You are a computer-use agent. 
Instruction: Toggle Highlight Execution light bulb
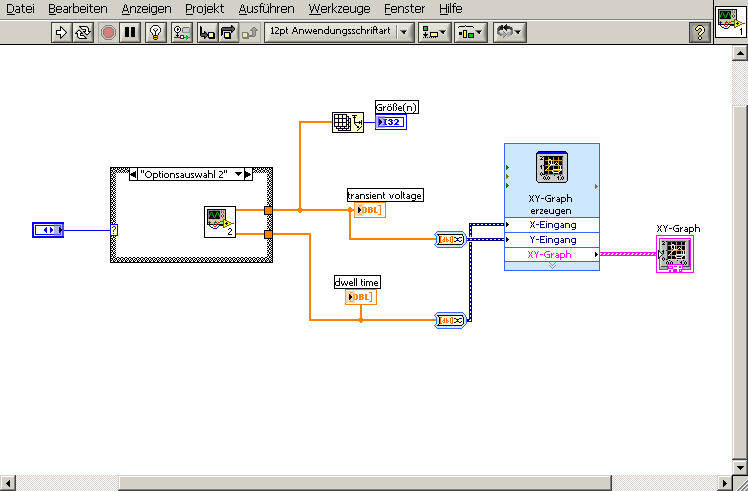[x=156, y=32]
